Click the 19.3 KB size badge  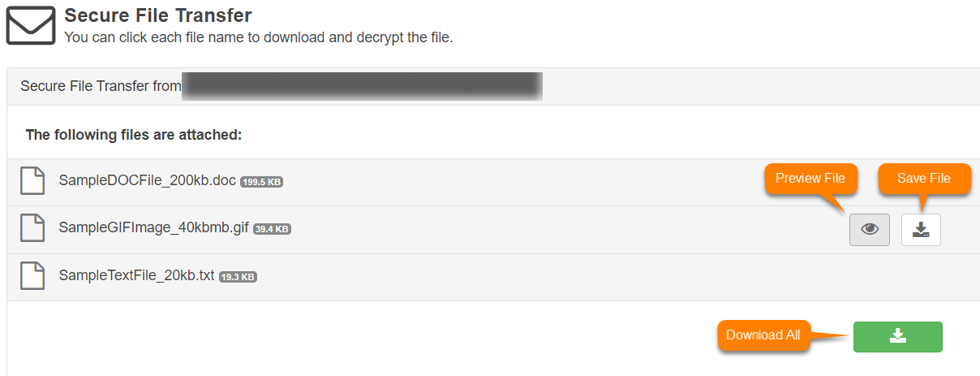point(238,277)
